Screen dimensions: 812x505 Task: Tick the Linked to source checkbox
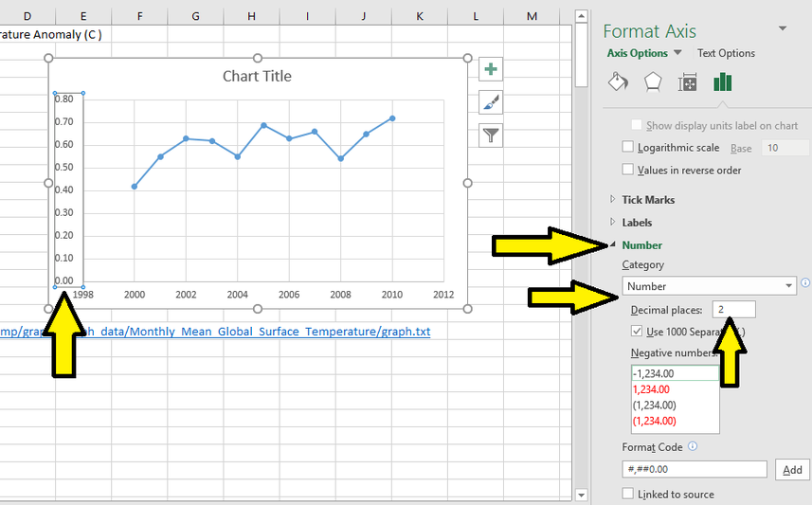click(628, 494)
